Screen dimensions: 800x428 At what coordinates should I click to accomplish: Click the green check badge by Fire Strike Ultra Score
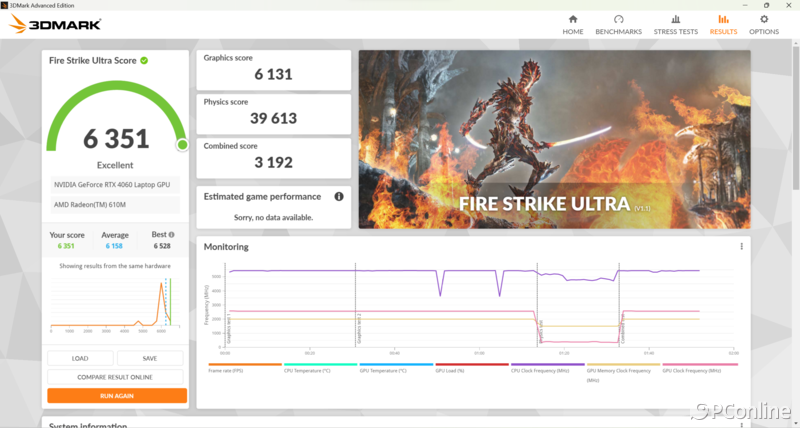(x=145, y=60)
